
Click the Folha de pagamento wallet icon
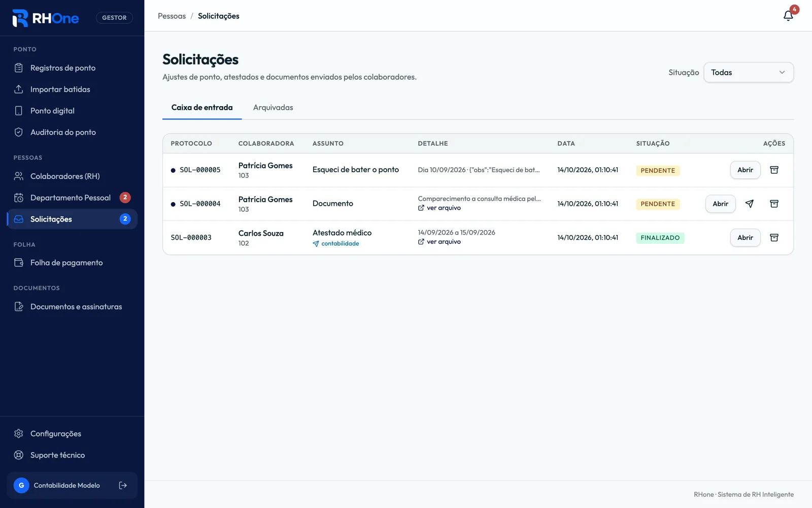[19, 263]
